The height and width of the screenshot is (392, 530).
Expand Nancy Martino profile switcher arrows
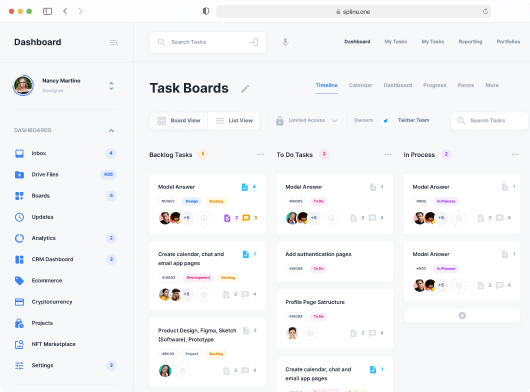pyautogui.click(x=111, y=86)
